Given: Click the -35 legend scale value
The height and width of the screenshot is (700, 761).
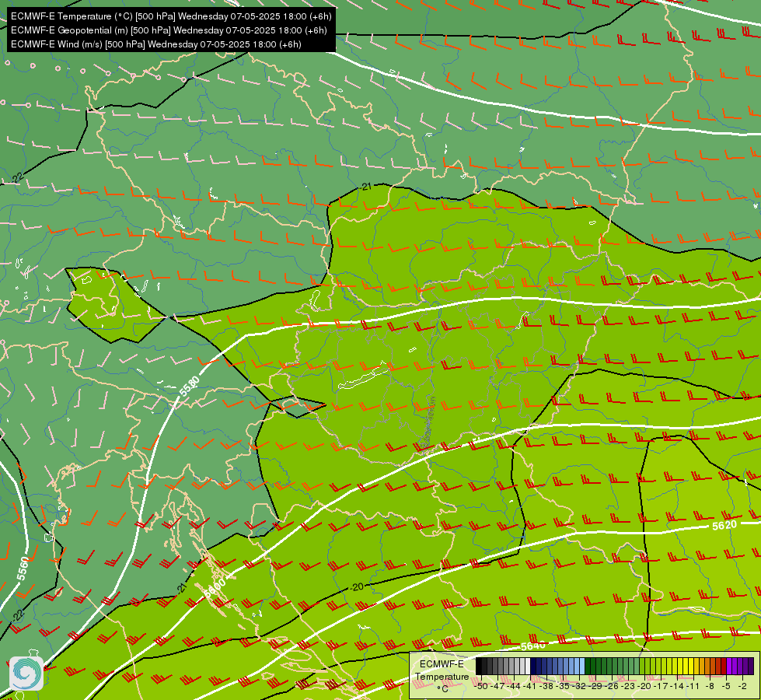Looking at the screenshot, I should click(x=564, y=686).
